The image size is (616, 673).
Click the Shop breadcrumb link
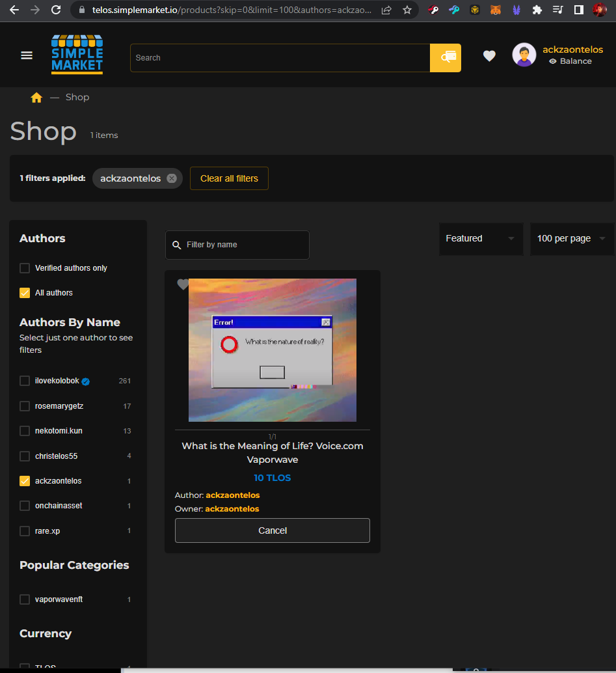click(x=77, y=98)
